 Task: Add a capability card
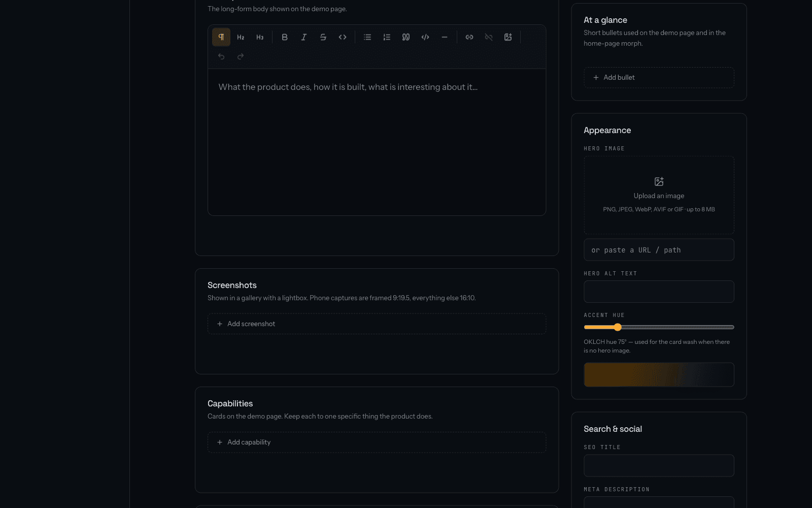point(377,442)
